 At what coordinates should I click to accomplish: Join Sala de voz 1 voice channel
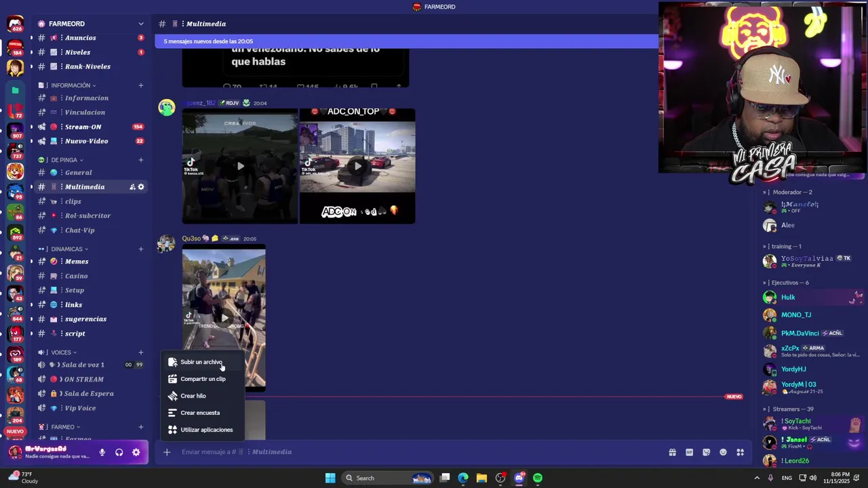pyautogui.click(x=92, y=365)
